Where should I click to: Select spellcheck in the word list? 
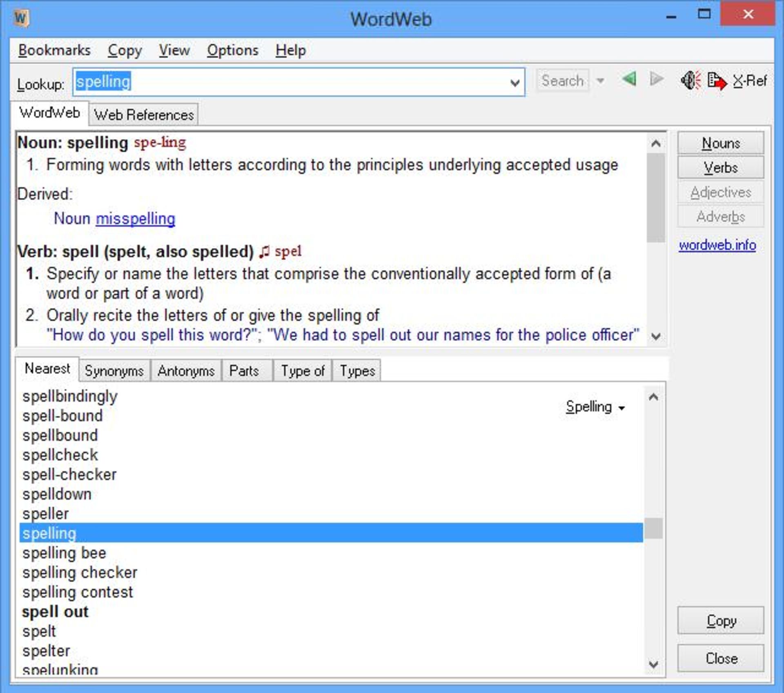(60, 455)
